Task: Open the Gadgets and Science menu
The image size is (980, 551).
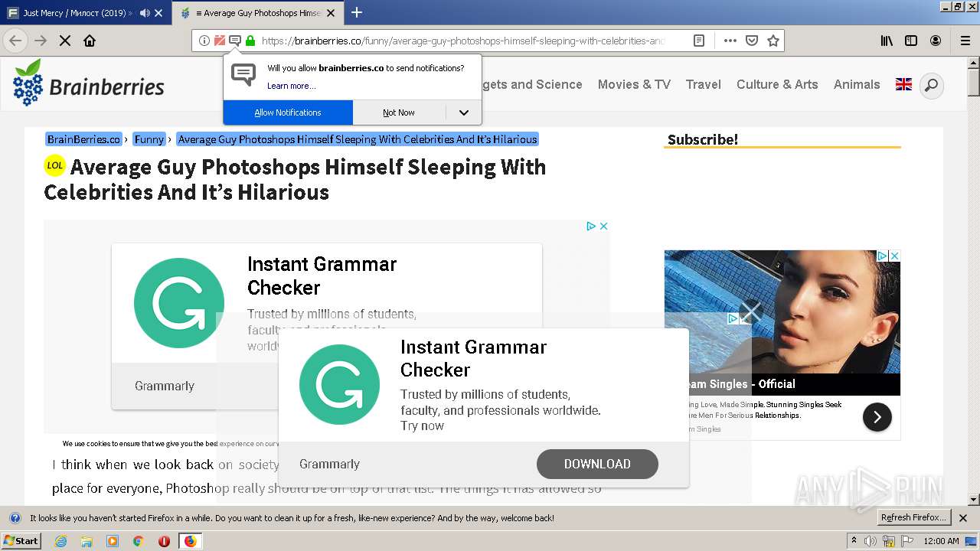Action: [x=533, y=84]
